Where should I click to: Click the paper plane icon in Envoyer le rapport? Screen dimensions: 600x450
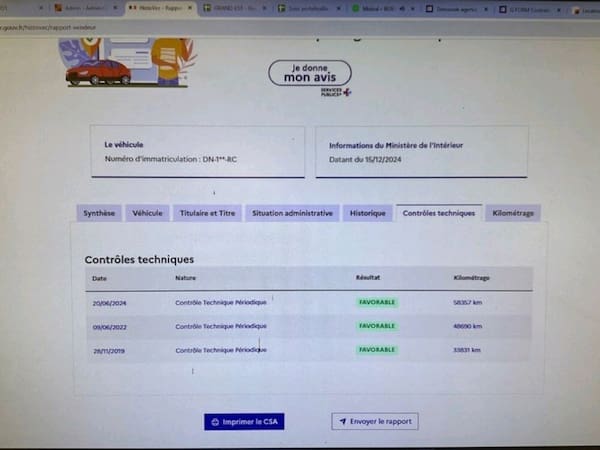[x=342, y=422]
